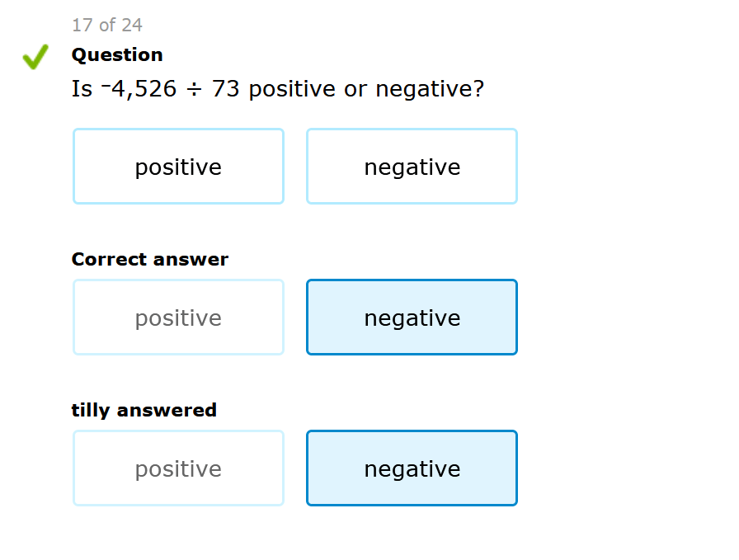Screen dimensions: 739x560
Task: Click the bold 'Question' heading
Action: pyautogui.click(x=117, y=55)
